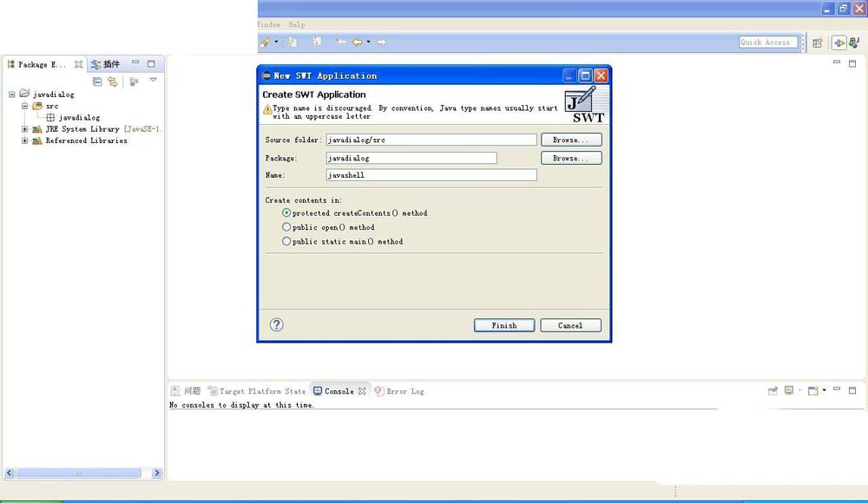
Task: Toggle Link with Editor icon
Action: click(x=112, y=82)
